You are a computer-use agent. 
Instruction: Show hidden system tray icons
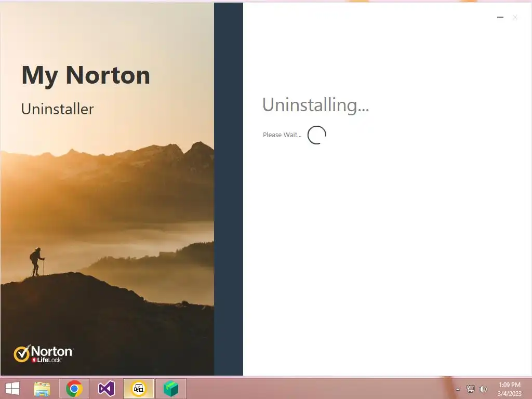coord(458,389)
